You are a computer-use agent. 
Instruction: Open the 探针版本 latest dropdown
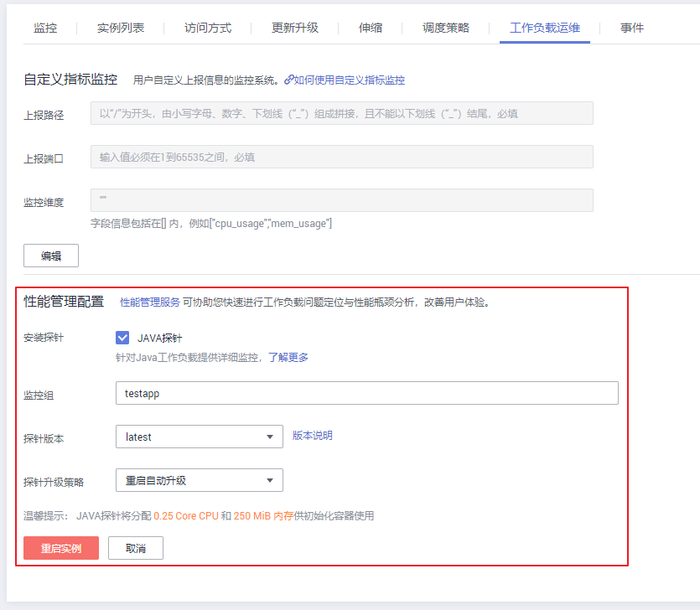point(199,437)
